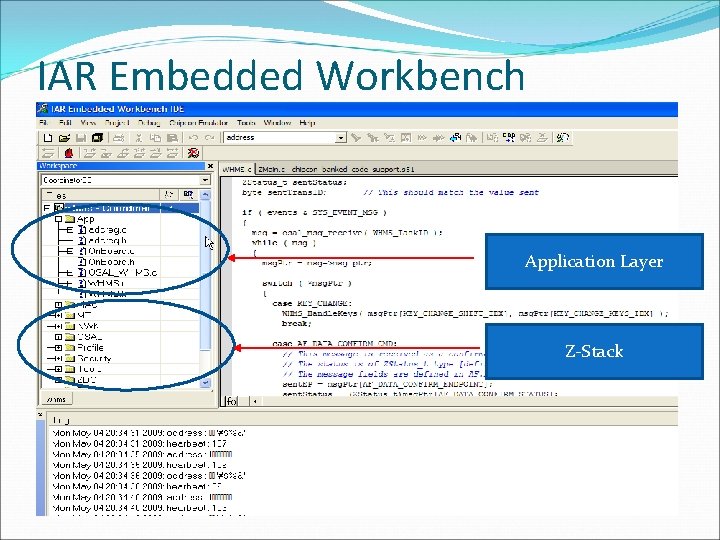Click the Step Over debug icon
The width and height of the screenshot is (720, 540).
[90, 153]
